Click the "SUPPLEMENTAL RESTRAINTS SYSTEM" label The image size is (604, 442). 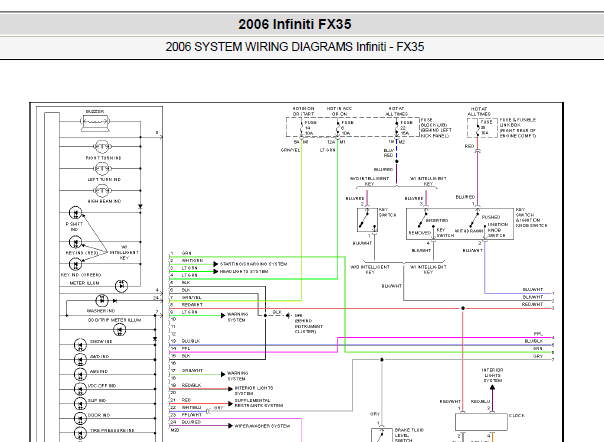[x=259, y=403]
